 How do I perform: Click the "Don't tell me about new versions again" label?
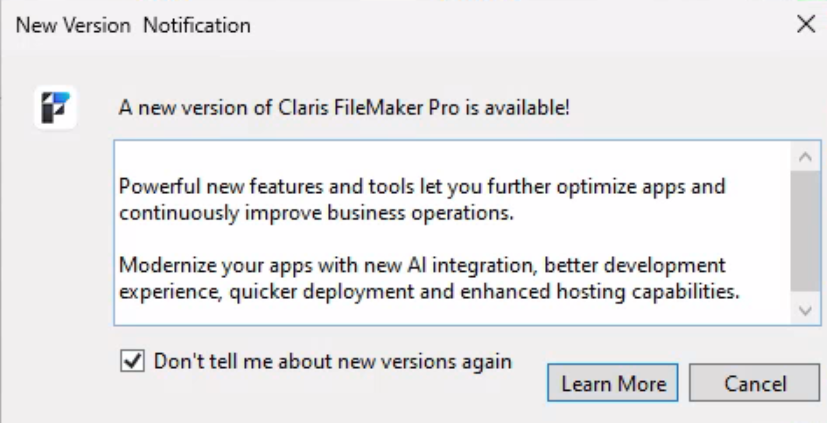(x=333, y=361)
